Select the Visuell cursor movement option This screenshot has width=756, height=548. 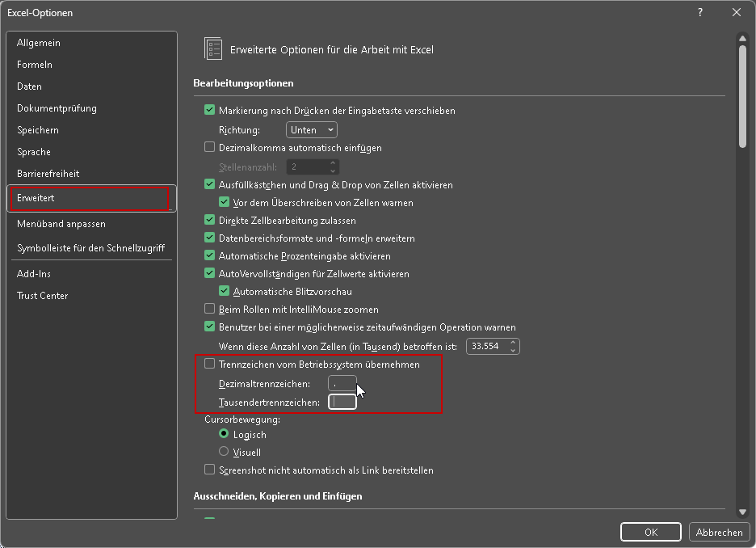pyautogui.click(x=225, y=453)
